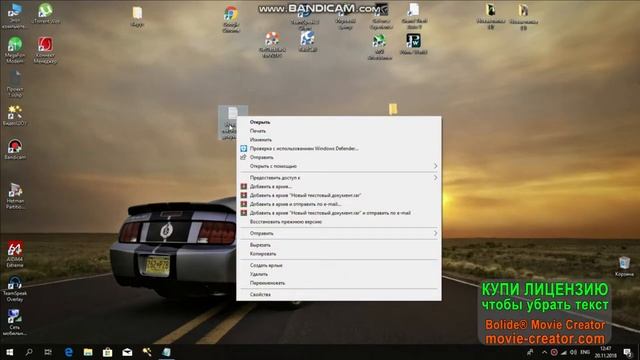Open the black PW game shortcut
640x360 pixels.
[x=413, y=44]
